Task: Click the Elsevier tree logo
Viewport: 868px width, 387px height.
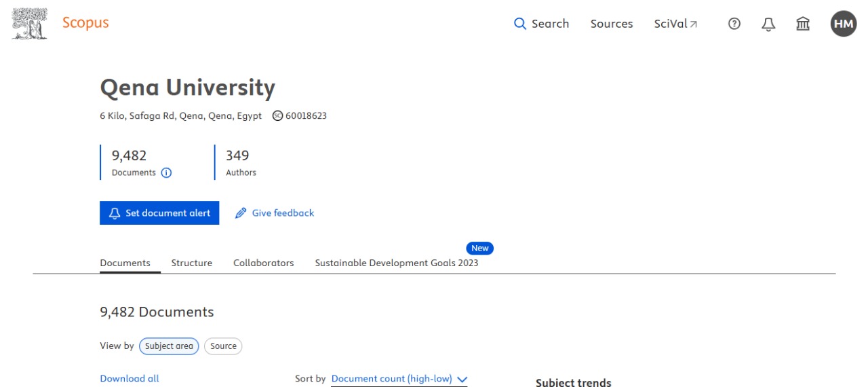Action: 30,24
